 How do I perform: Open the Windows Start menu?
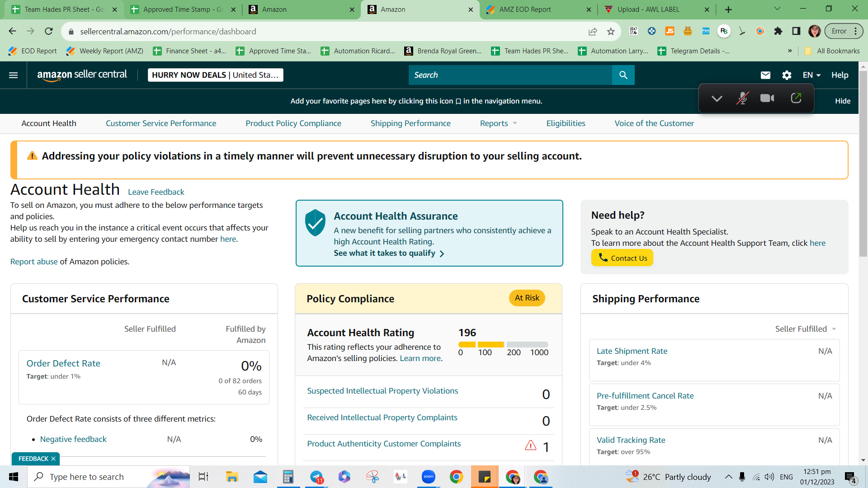(x=14, y=477)
